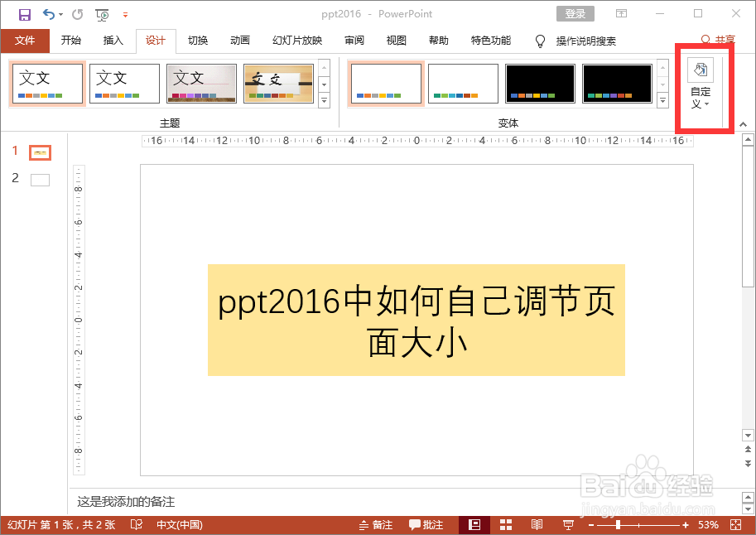This screenshot has height=535, width=756.
Task: Open the 视图 tab
Action: pyautogui.click(x=397, y=41)
